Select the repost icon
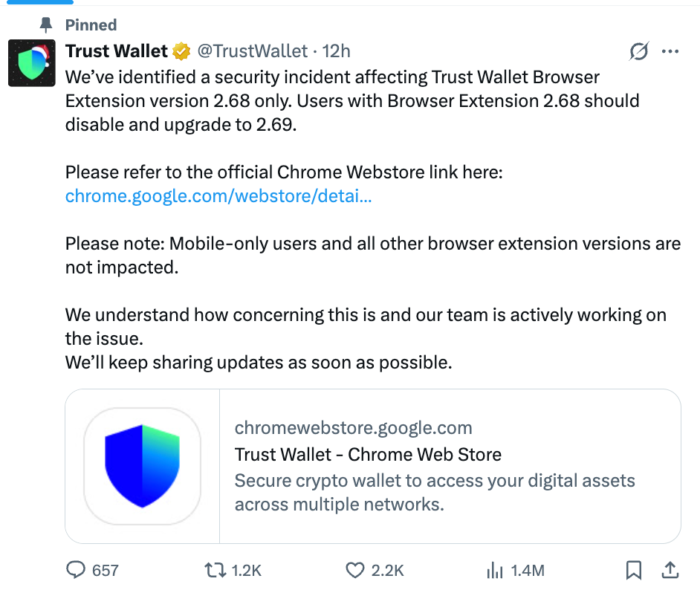 [x=215, y=570]
